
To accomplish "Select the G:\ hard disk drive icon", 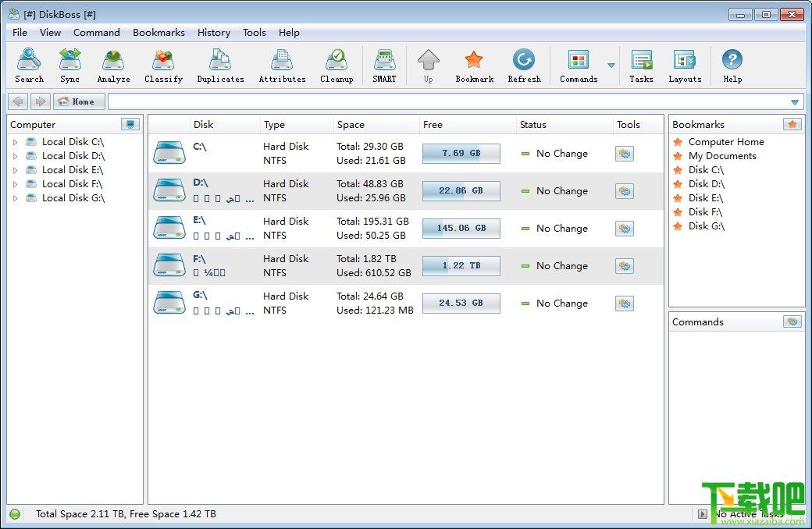I will (x=169, y=303).
